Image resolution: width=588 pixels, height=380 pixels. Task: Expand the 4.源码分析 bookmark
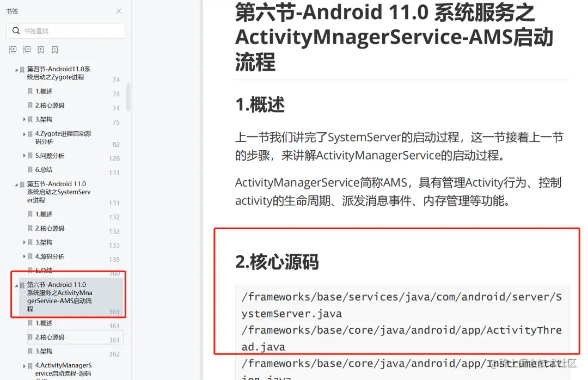click(x=24, y=256)
